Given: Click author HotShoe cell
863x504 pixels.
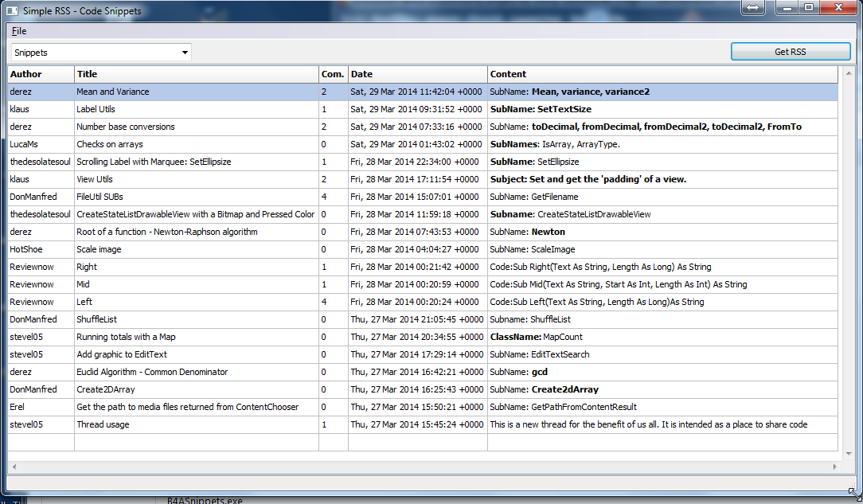Looking at the screenshot, I should 41,249.
